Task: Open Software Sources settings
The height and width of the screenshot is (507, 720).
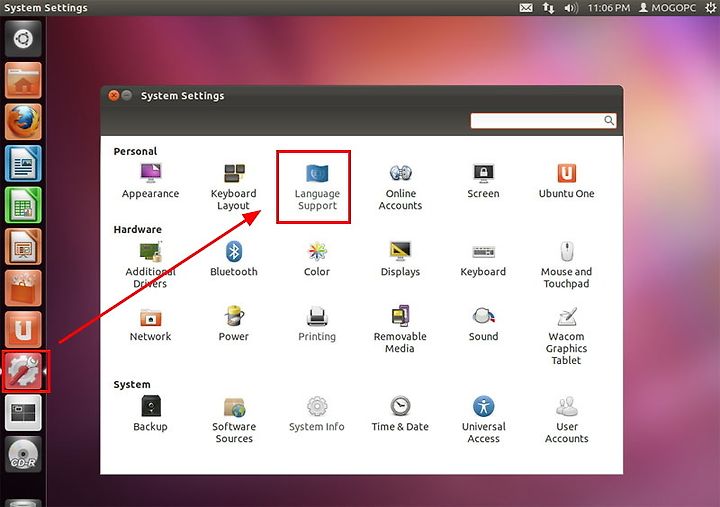Action: (x=234, y=420)
